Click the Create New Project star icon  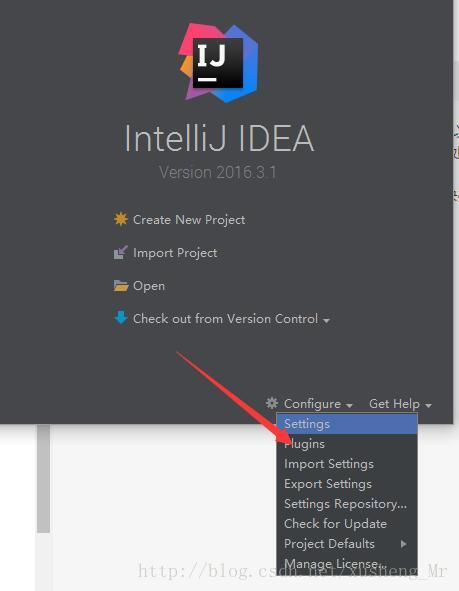coord(121,219)
